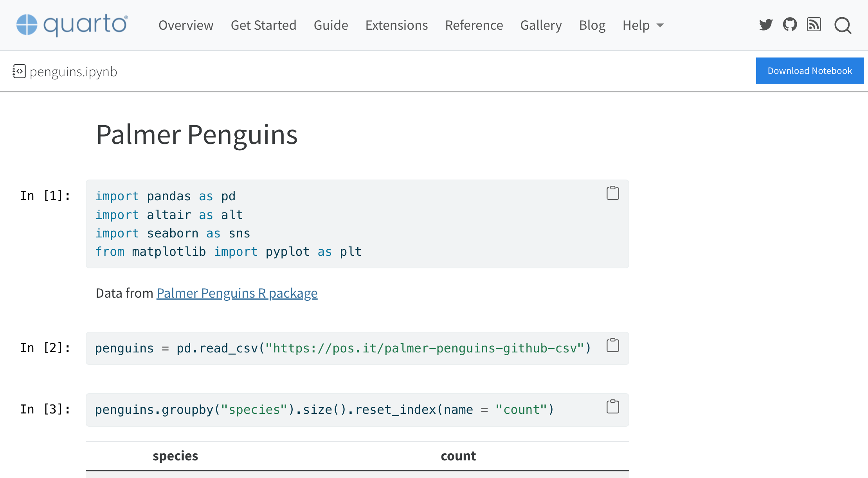868x478 pixels.
Task: Visit the Quarto Blog
Action: coord(592,25)
